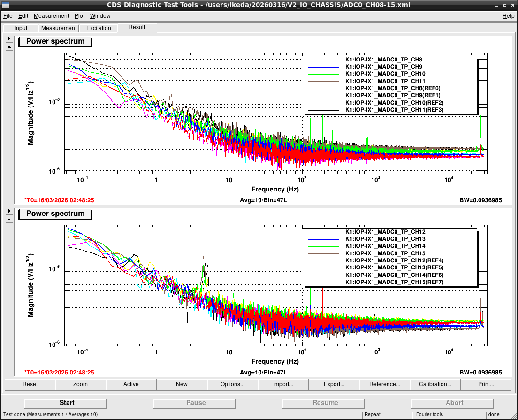This screenshot has height=420, width=518.
Task: Click the Reference... button
Action: click(x=385, y=384)
